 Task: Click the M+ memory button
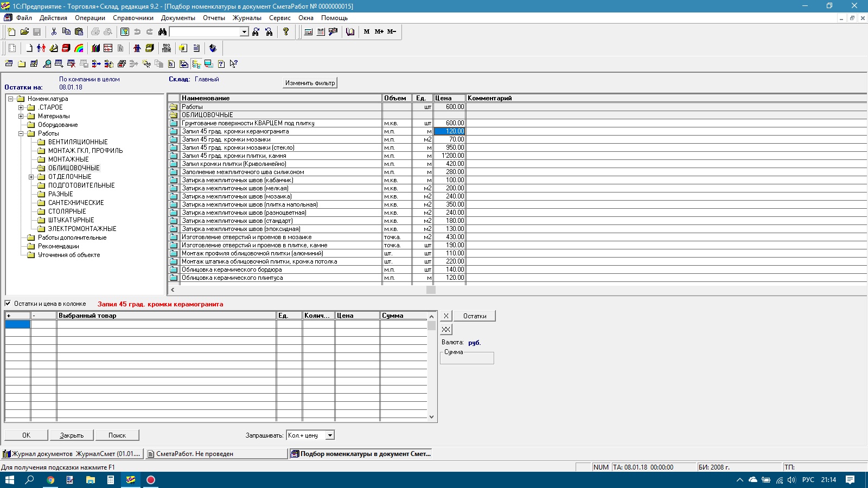(379, 32)
